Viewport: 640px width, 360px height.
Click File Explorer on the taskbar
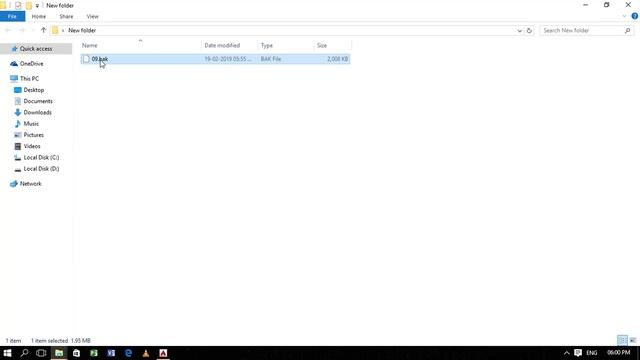click(x=59, y=353)
